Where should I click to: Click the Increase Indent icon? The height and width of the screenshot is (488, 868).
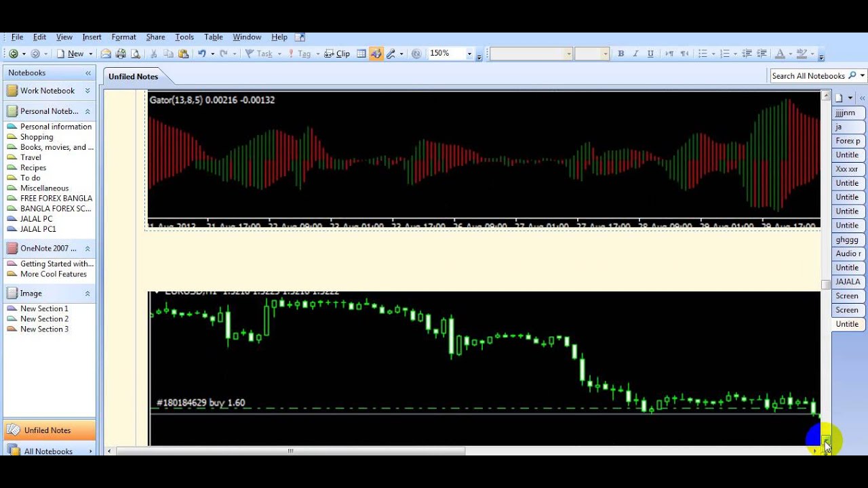(762, 54)
